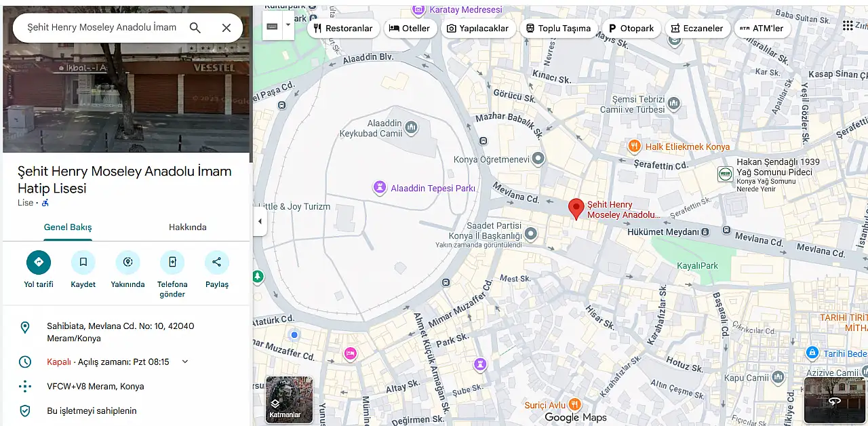The width and height of the screenshot is (868, 426).
Task: Click inside the search text field
Action: pyautogui.click(x=102, y=28)
